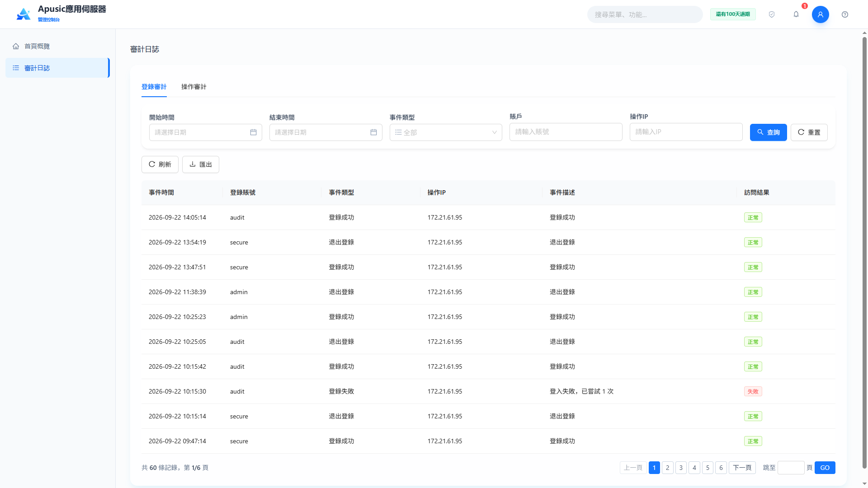Click calendar icon in 開始時間 field
Screen dimensions: 868x488
pyautogui.click(x=253, y=132)
